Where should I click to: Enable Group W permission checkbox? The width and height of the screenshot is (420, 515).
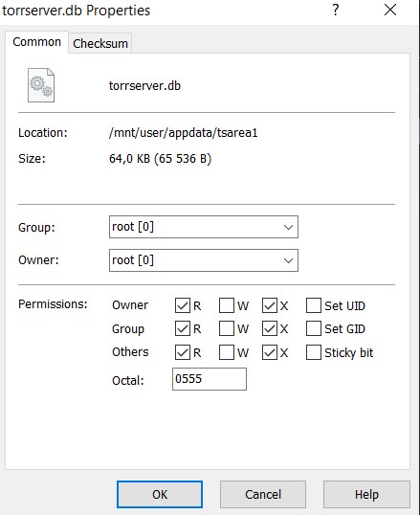click(227, 328)
